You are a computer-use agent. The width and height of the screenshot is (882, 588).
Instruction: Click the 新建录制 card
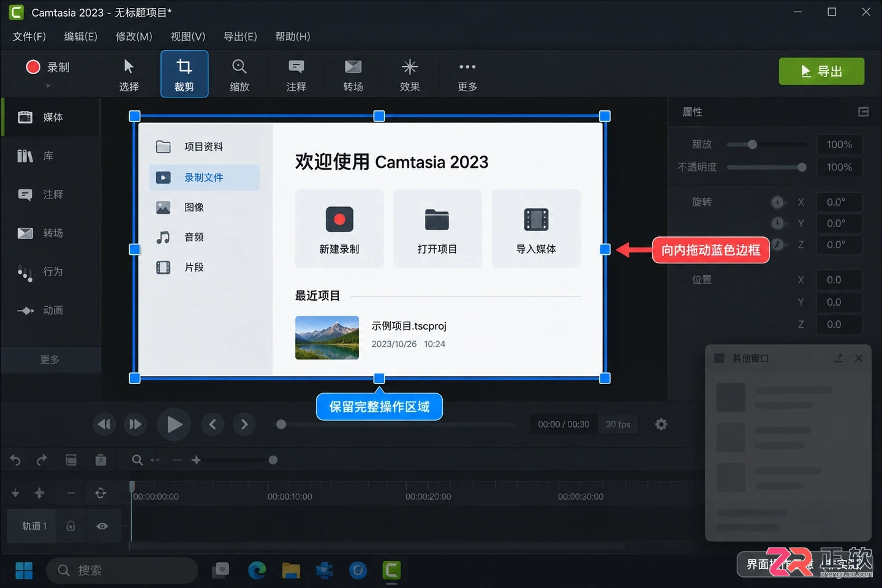339,228
